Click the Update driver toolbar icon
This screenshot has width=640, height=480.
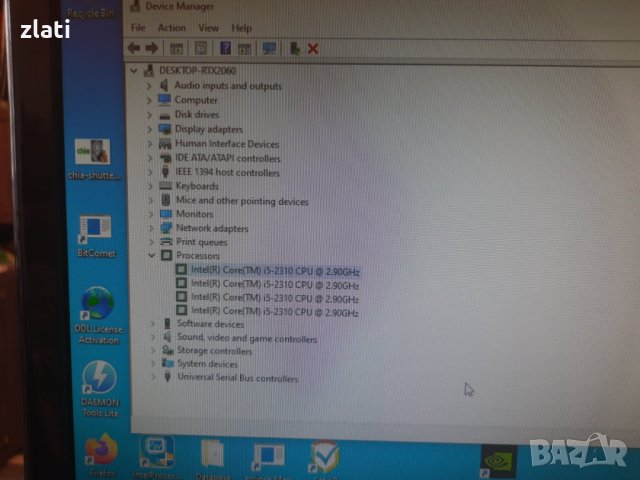pos(295,49)
